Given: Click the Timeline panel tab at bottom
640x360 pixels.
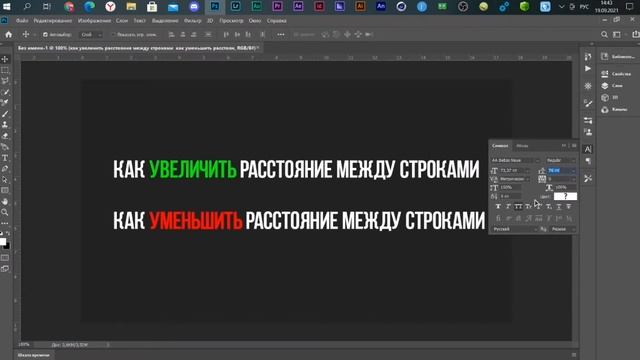Looking at the screenshot, I should [x=33, y=356].
